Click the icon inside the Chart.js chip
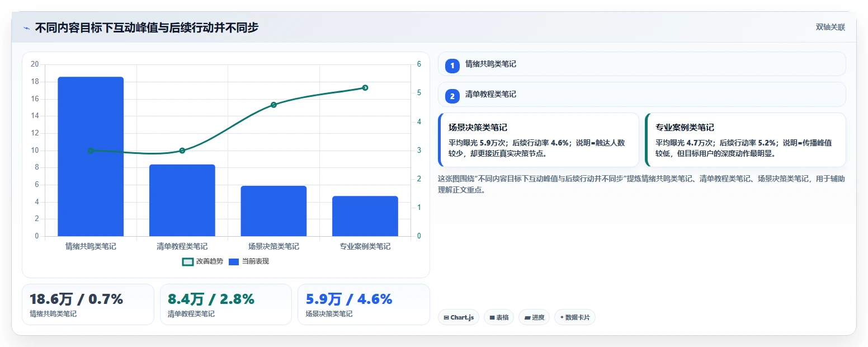 [446, 317]
